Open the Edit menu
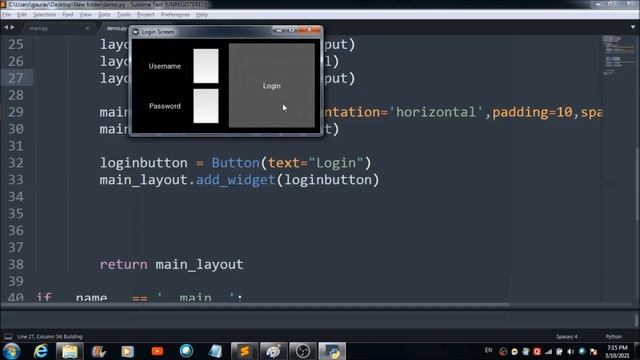 pos(22,15)
